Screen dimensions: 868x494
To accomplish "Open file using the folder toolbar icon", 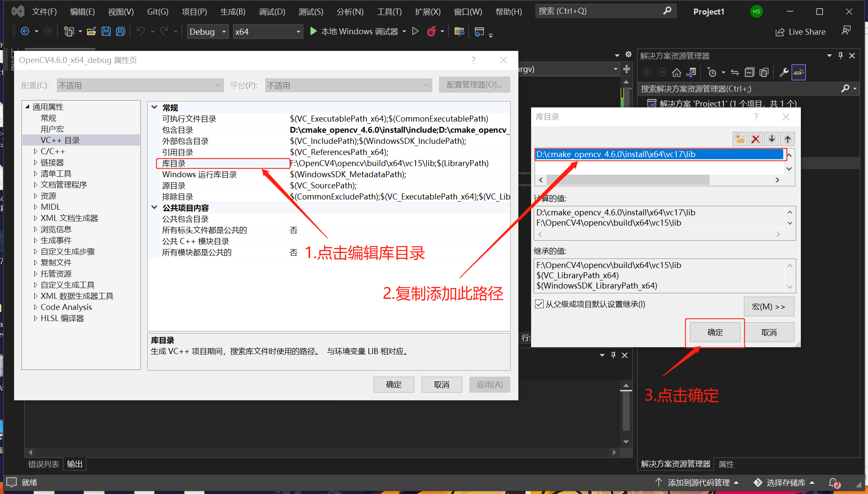I will point(91,31).
